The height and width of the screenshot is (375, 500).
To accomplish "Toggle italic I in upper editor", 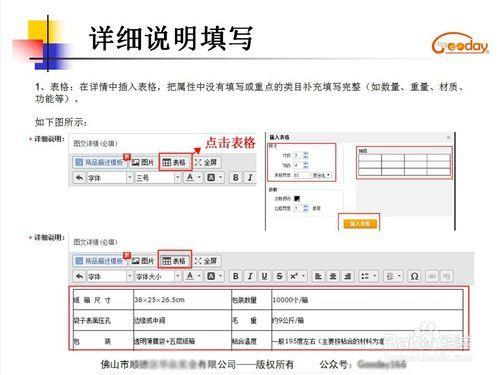I will point(250,178).
